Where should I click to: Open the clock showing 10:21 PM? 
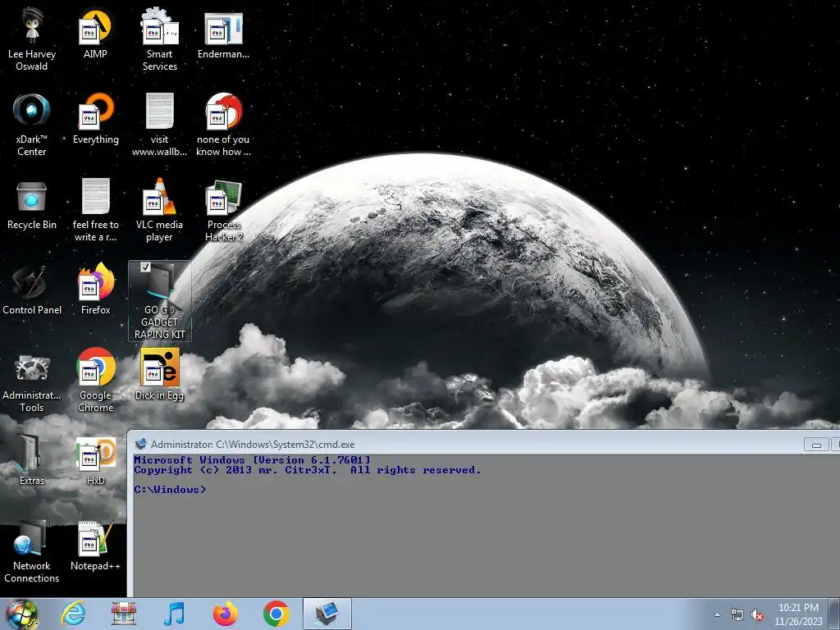coord(798,614)
